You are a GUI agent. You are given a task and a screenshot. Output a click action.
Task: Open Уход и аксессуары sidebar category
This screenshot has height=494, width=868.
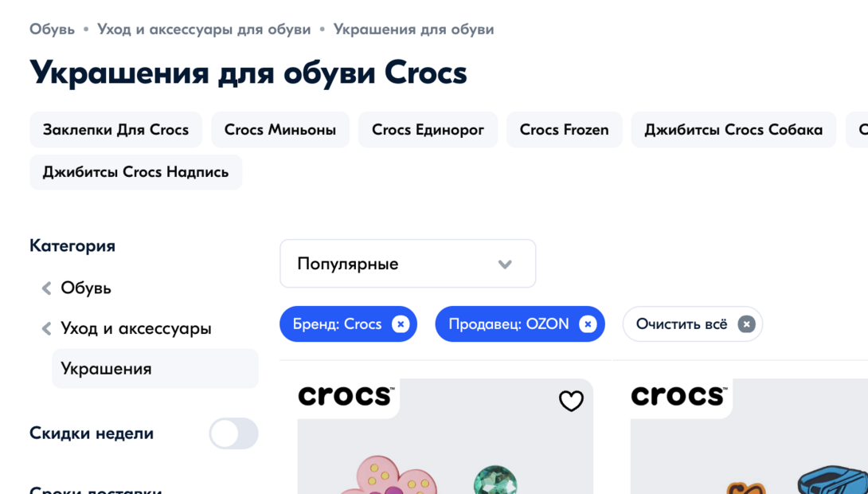(136, 329)
